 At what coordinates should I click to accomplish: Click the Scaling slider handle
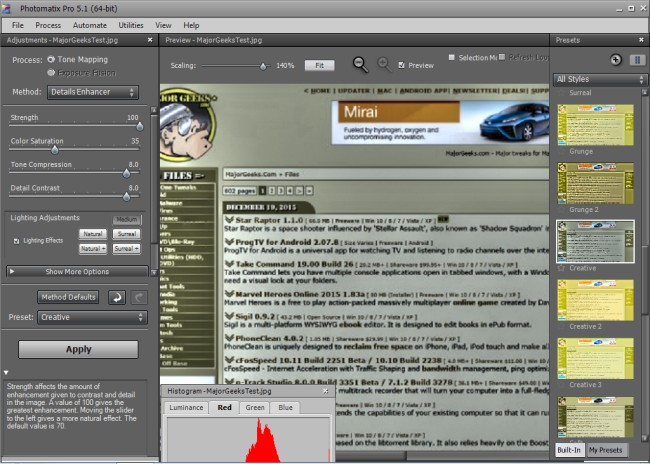(263, 66)
